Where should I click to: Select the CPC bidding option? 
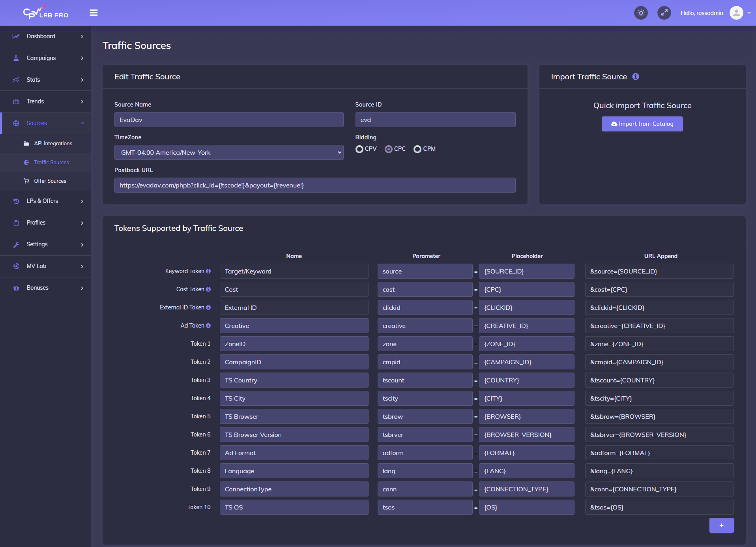[389, 149]
